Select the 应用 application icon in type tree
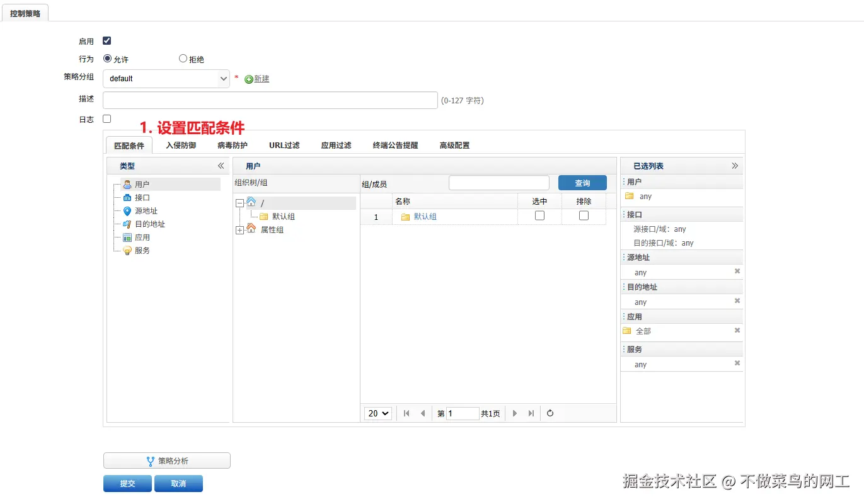 127,238
